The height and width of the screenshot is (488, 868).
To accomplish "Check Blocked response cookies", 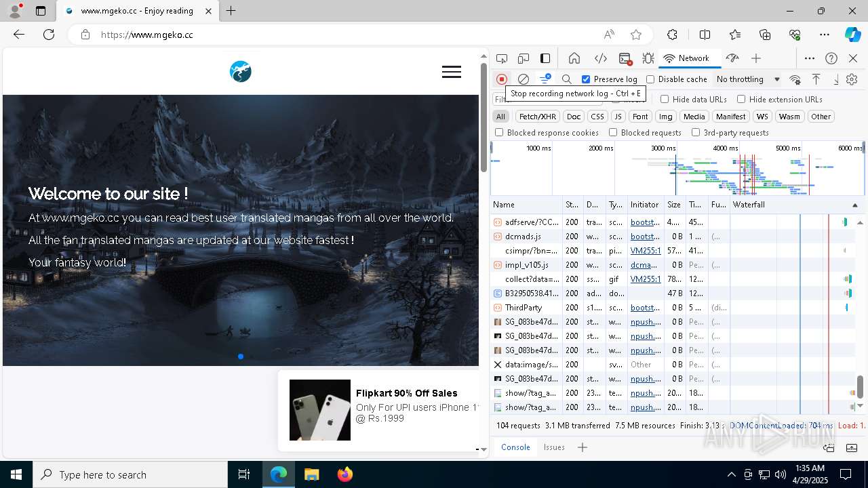I will click(x=499, y=133).
